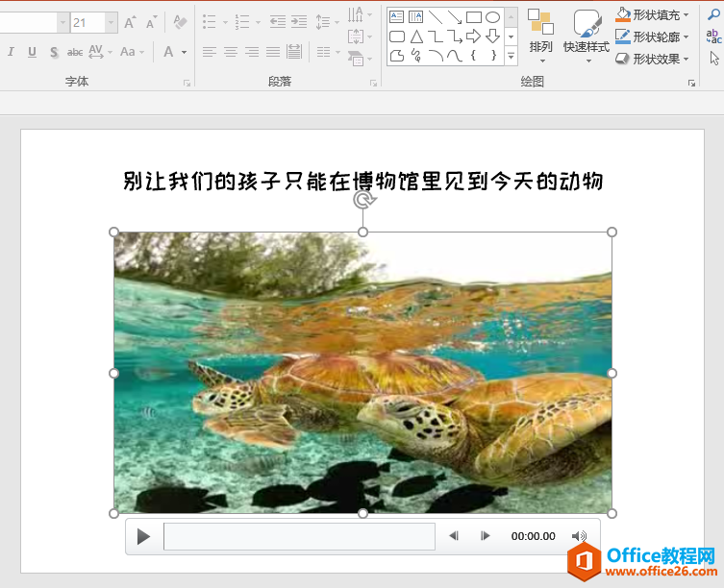Apply distributed alignment to text
This screenshot has width=724, height=588.
click(294, 52)
